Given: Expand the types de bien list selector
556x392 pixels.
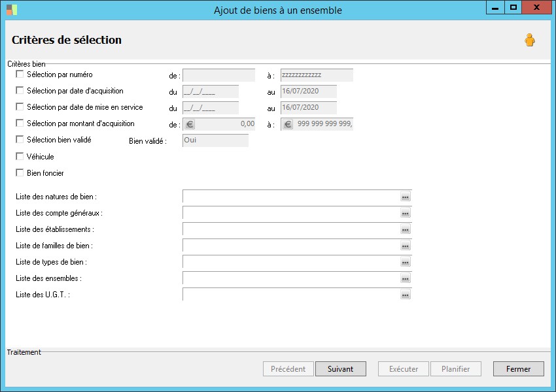Looking at the screenshot, I should pos(406,262).
